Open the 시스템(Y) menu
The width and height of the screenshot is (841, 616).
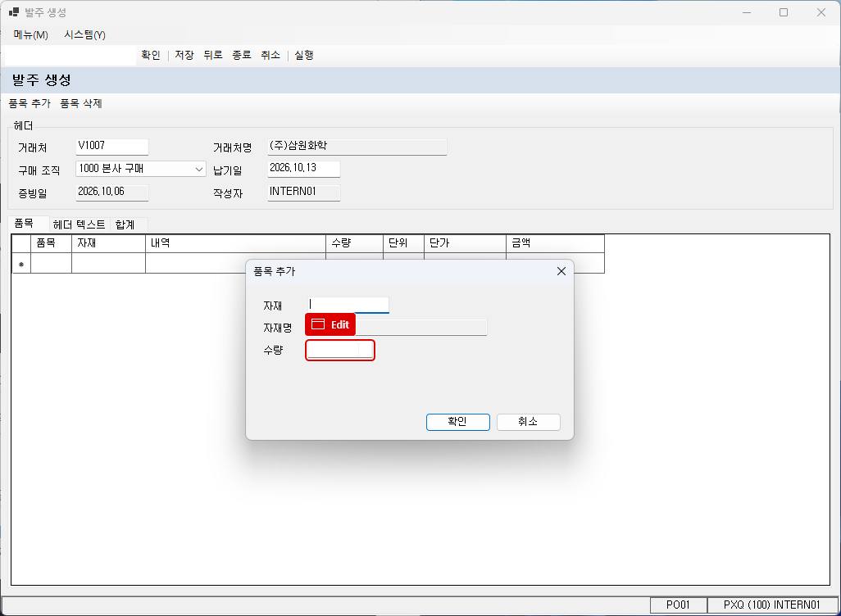(x=84, y=35)
